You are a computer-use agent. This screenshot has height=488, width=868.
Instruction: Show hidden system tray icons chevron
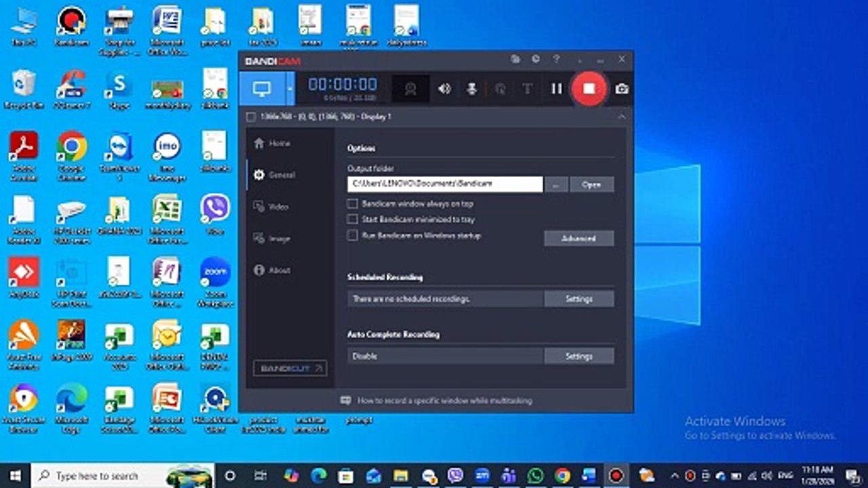coord(675,475)
